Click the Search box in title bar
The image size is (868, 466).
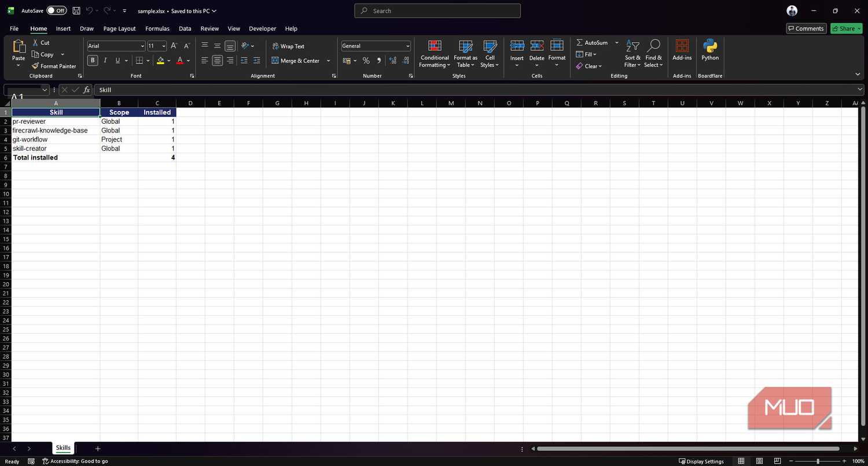coord(437,10)
